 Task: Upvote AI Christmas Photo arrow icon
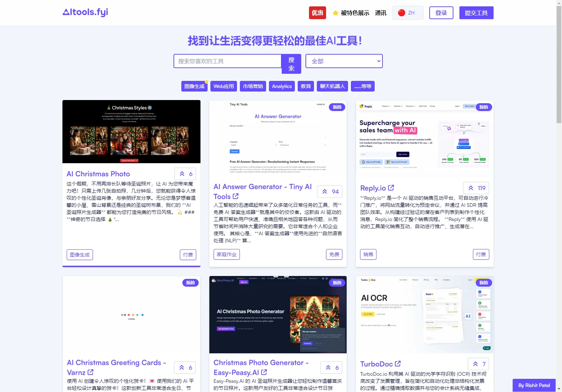pyautogui.click(x=182, y=174)
